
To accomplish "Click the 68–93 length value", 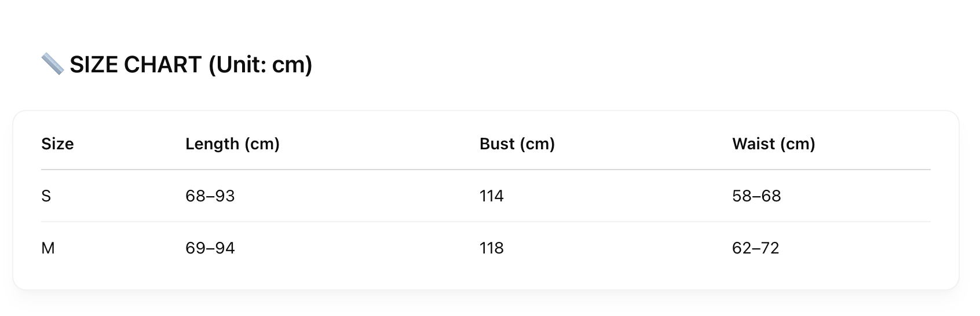I will click(x=210, y=196).
